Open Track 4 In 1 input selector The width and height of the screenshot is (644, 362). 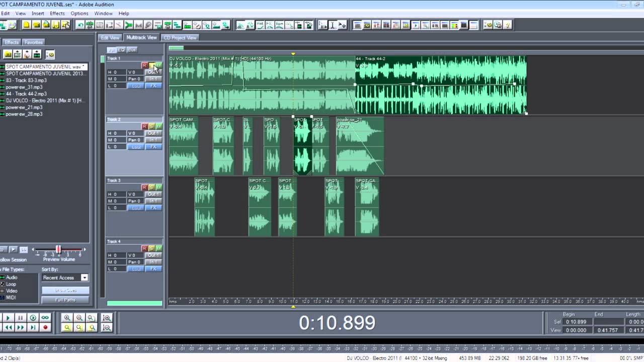coord(153,262)
